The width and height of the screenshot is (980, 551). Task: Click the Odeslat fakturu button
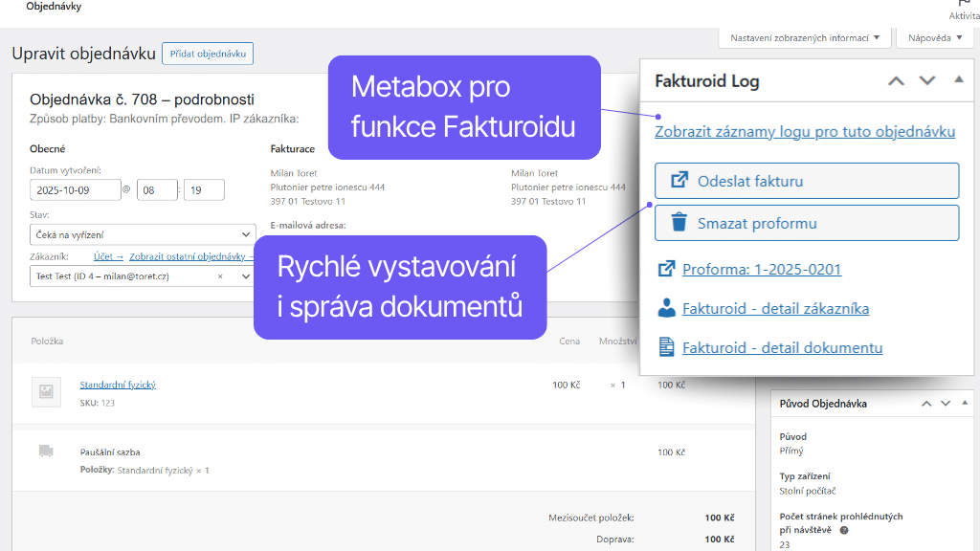[x=807, y=181]
